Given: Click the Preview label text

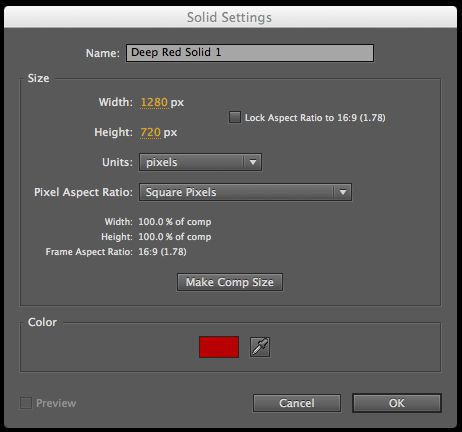Looking at the screenshot, I should 56,403.
